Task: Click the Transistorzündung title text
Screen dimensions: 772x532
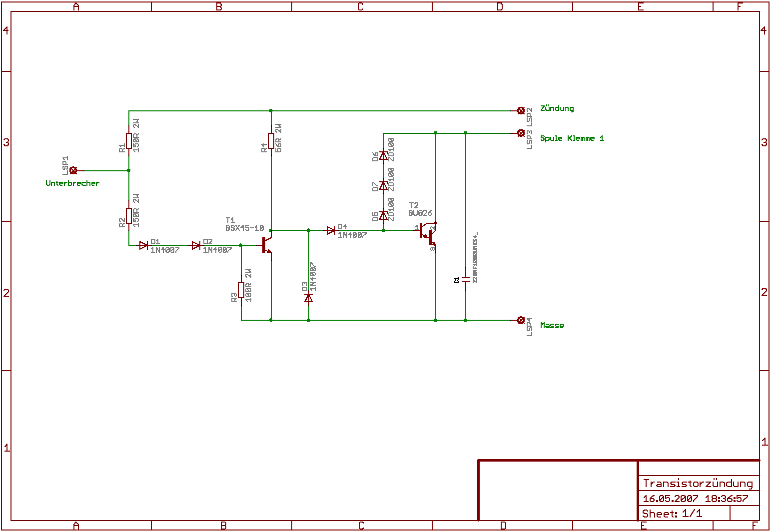Action: point(698,483)
